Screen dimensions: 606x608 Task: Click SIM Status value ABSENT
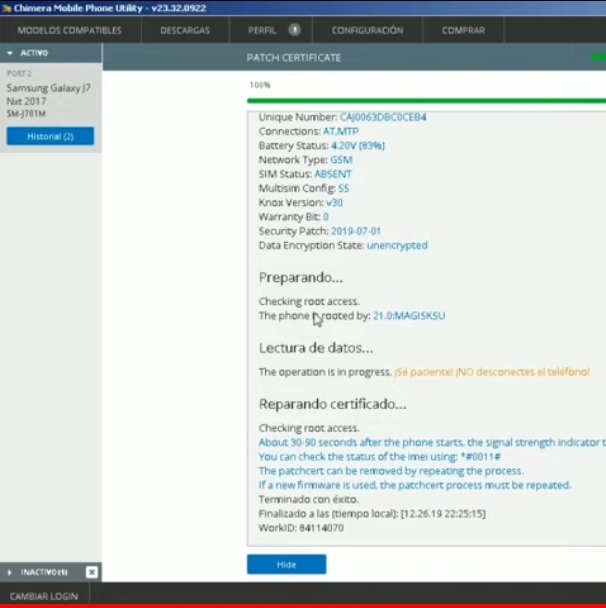[333, 174]
